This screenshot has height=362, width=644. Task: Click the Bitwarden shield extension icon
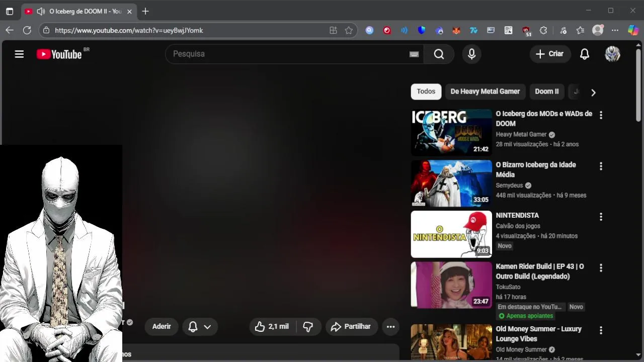[x=422, y=30]
